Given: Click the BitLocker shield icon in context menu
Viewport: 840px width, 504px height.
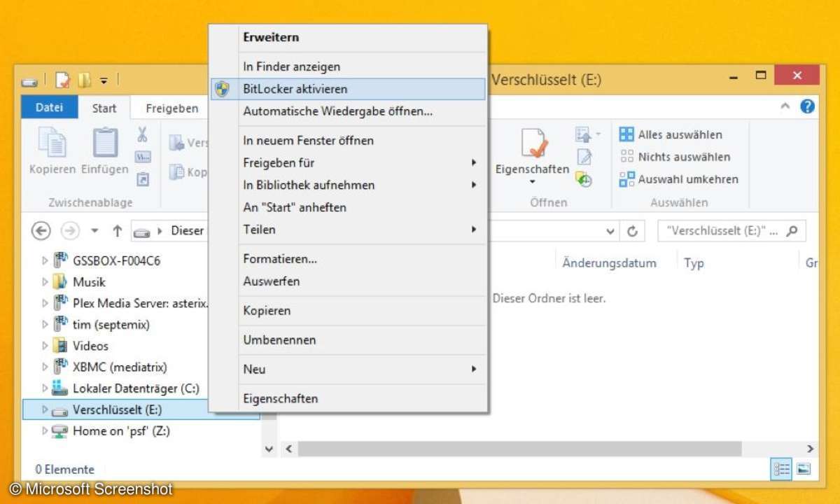Looking at the screenshot, I should pos(222,89).
